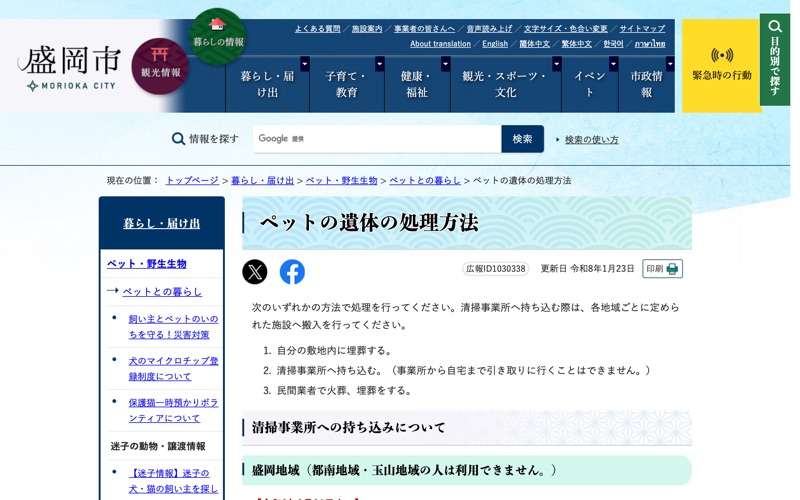The width and height of the screenshot is (800, 500).
Task: Switch language to English
Action: coord(495,44)
